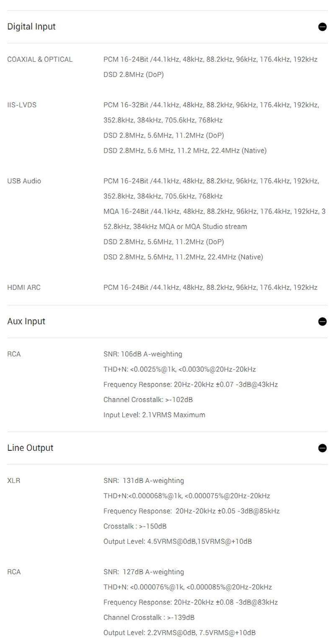Click the 'SNR: 131dB A-weighting' XLR line
This screenshot has height=644, width=335.
click(144, 481)
